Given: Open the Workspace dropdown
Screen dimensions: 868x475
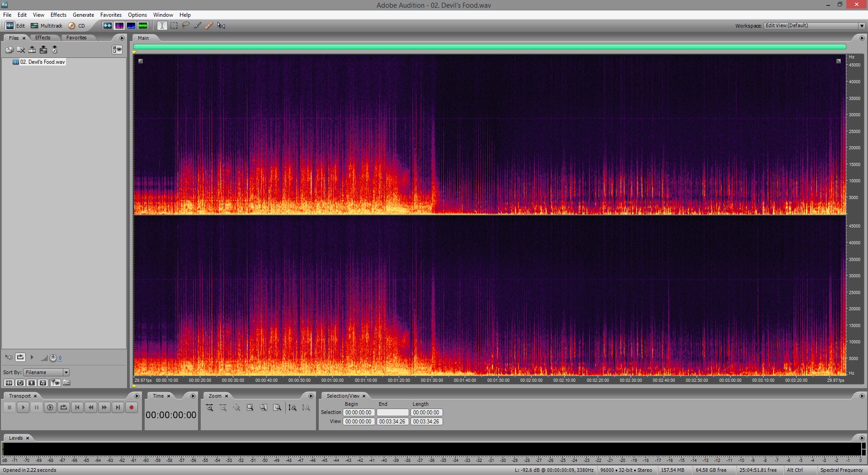Looking at the screenshot, I should [x=814, y=26].
